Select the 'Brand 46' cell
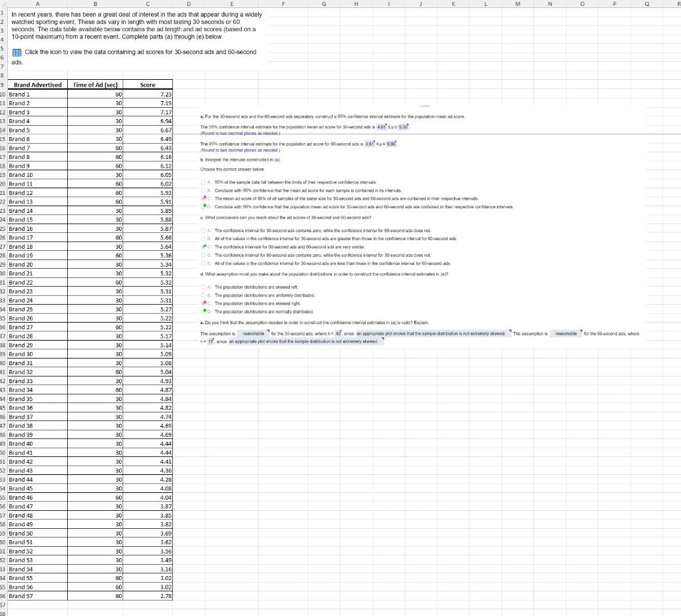 [x=38, y=498]
